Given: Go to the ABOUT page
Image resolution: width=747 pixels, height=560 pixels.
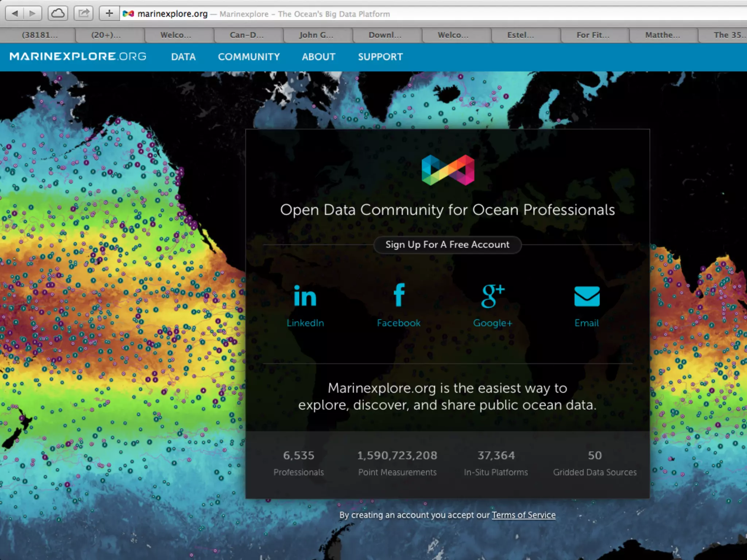Looking at the screenshot, I should coord(318,57).
